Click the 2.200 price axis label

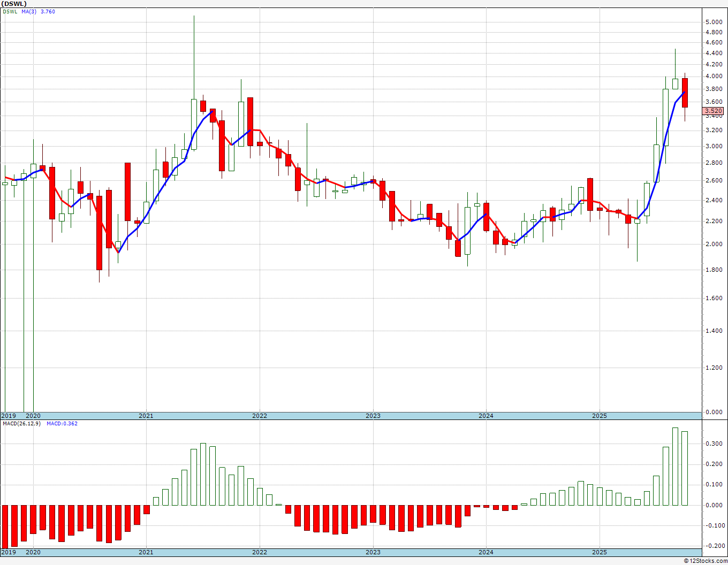click(714, 221)
